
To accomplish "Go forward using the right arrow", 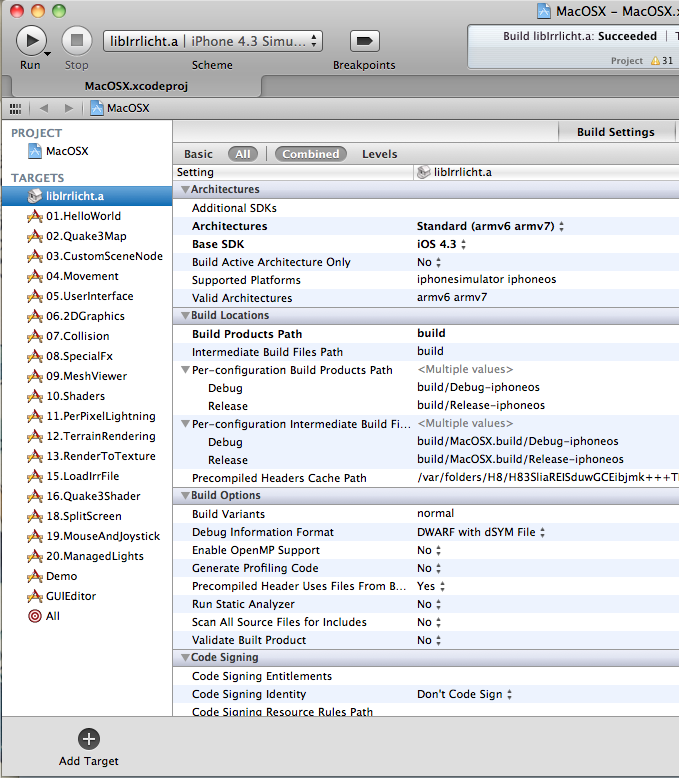I will pos(68,108).
